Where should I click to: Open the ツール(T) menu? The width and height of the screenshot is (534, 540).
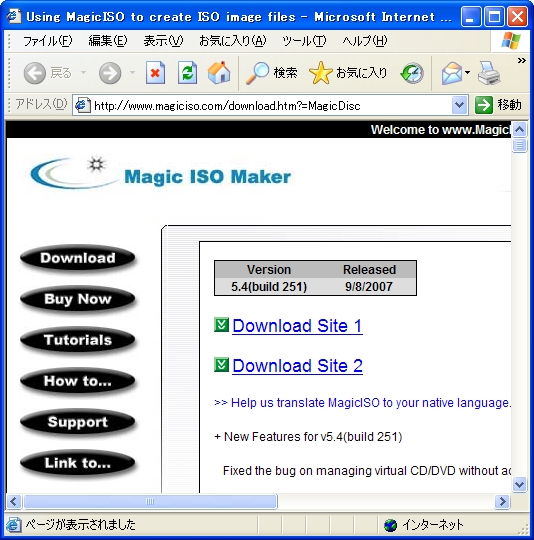point(304,41)
